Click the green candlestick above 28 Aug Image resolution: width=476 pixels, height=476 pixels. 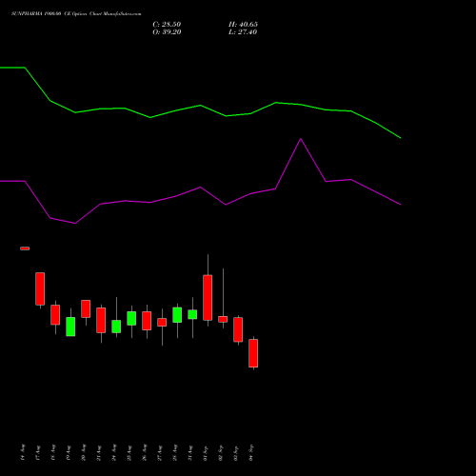pyautogui.click(x=177, y=315)
